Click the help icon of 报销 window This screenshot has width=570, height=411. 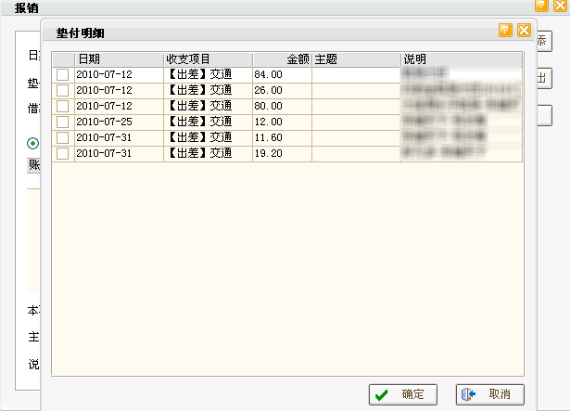(x=542, y=5)
